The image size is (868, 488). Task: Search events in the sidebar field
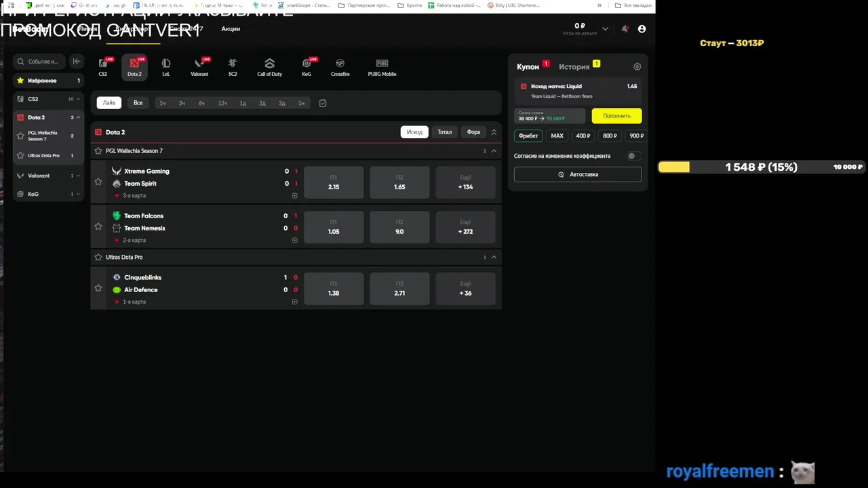[39, 61]
